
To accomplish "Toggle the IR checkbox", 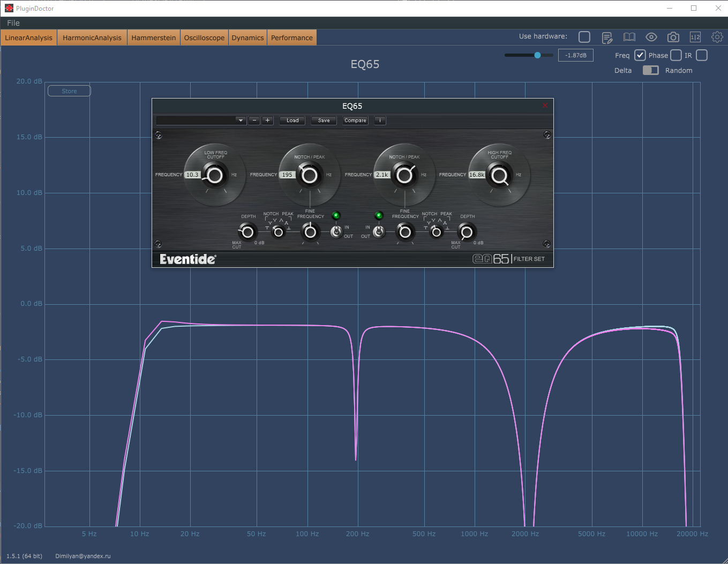I will click(x=702, y=55).
